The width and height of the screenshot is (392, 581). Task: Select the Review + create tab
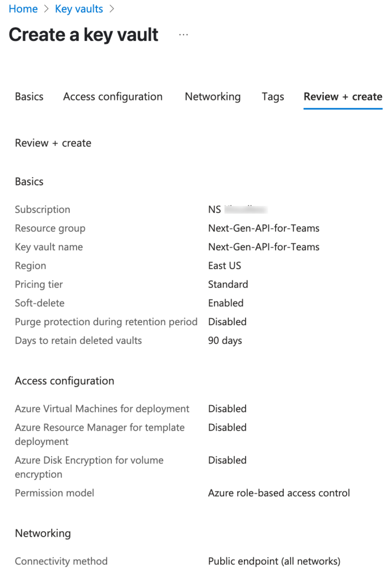tap(343, 96)
